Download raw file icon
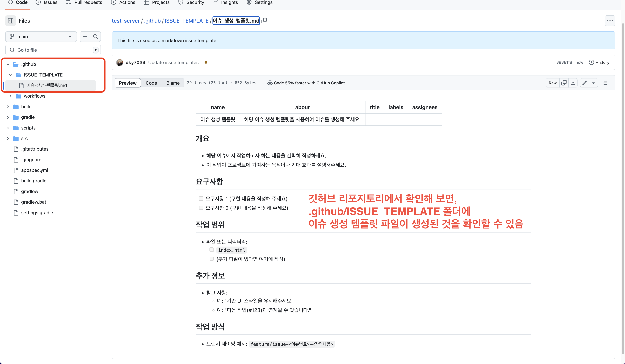The height and width of the screenshot is (364, 625). point(573,83)
